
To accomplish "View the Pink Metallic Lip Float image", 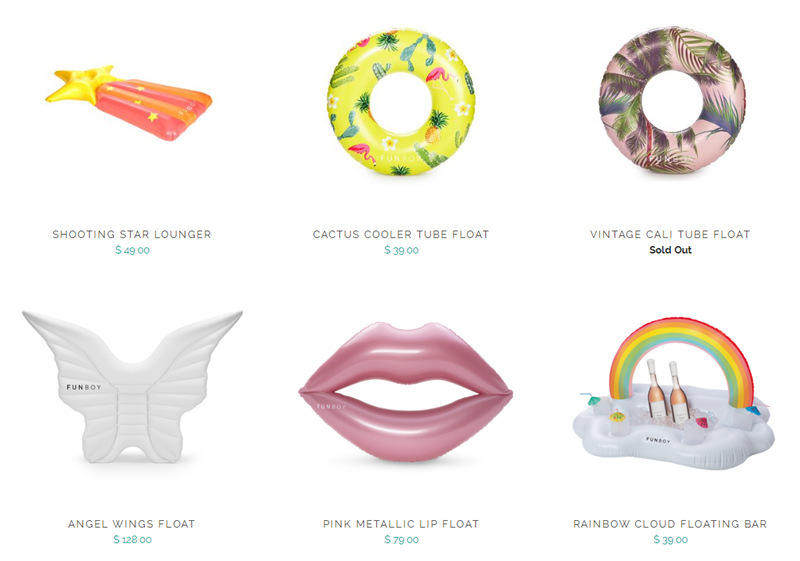I will (x=406, y=392).
